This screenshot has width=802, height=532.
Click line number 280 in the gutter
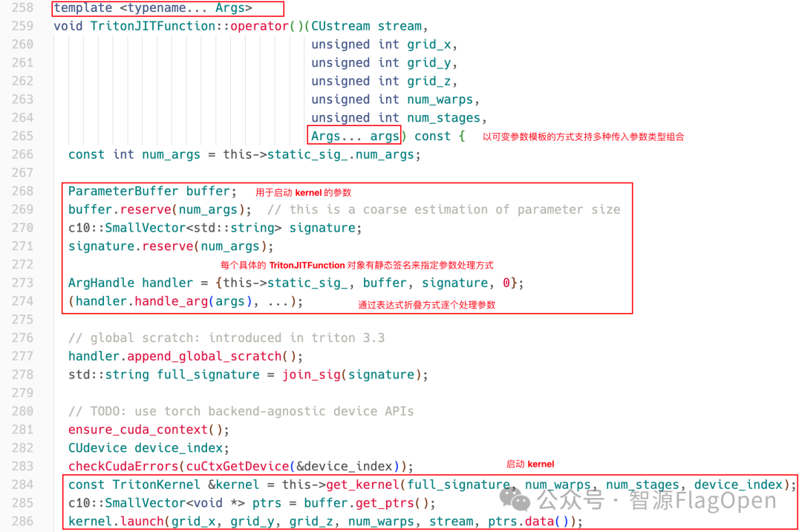pyautogui.click(x=22, y=411)
